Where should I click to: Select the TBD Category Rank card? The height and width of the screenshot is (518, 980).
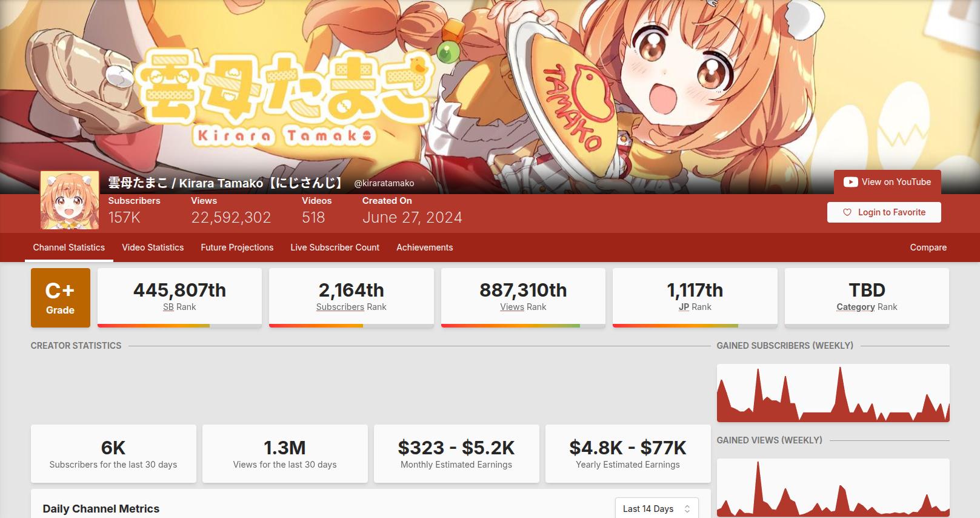point(867,298)
